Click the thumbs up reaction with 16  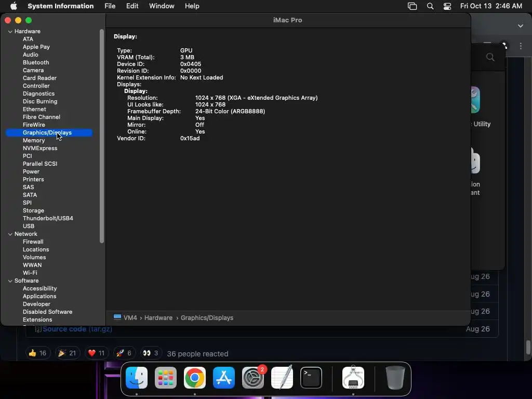[x=38, y=353]
